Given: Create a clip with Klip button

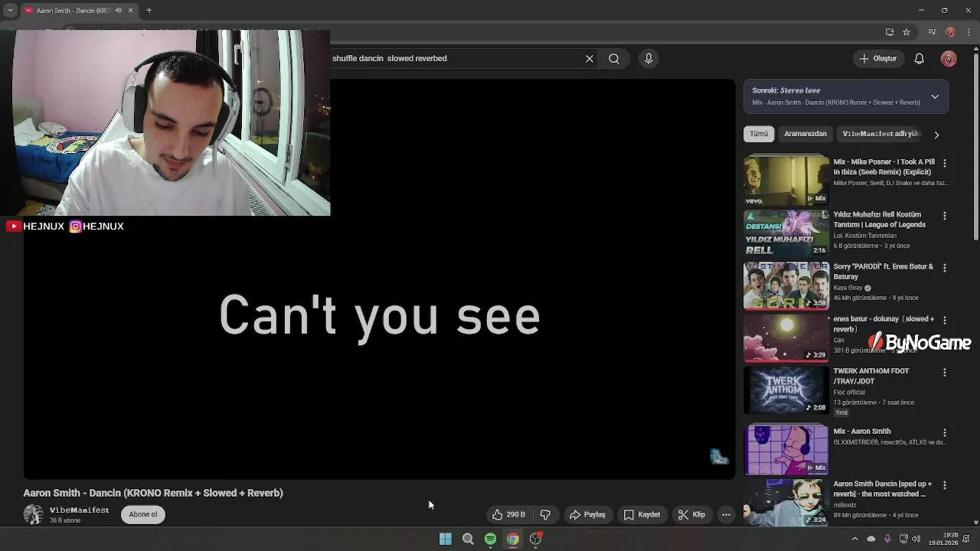Looking at the screenshot, I should (691, 514).
